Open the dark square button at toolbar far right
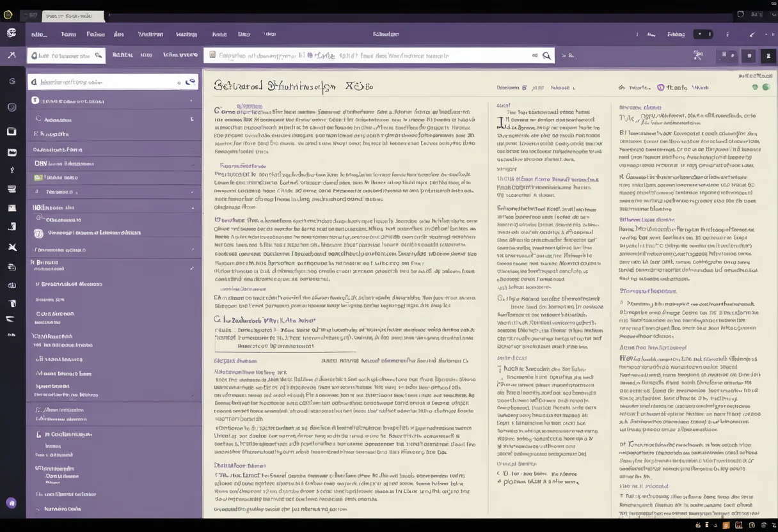The image size is (778, 532). coord(768,56)
